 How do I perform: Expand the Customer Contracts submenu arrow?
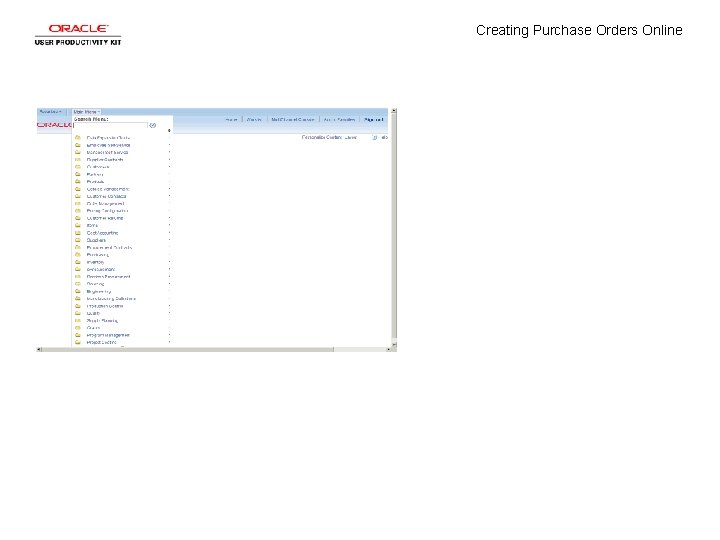(x=169, y=196)
